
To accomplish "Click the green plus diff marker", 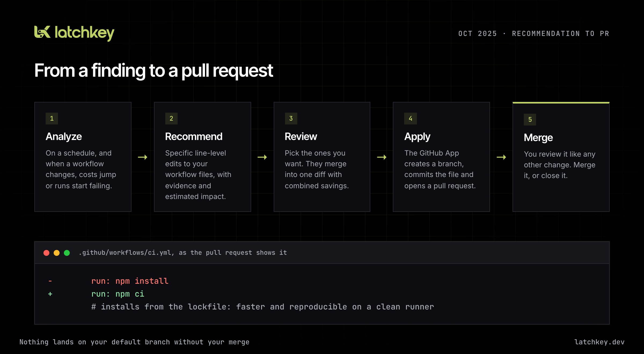I will coord(50,294).
